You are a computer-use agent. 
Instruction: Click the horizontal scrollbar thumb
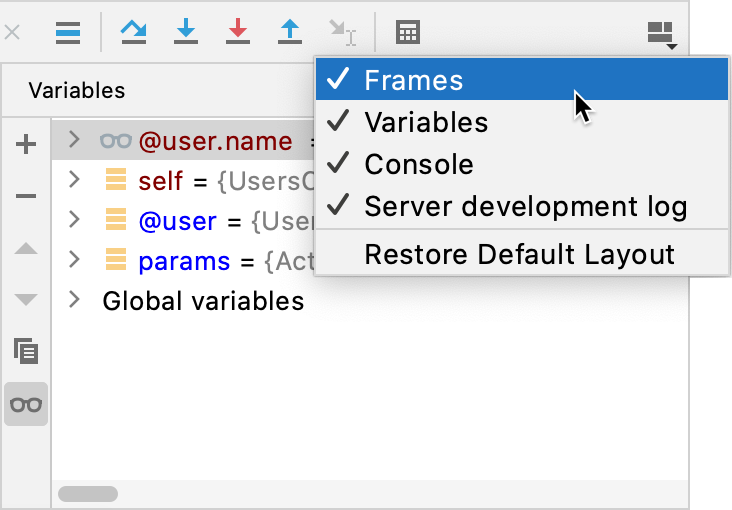tap(88, 494)
